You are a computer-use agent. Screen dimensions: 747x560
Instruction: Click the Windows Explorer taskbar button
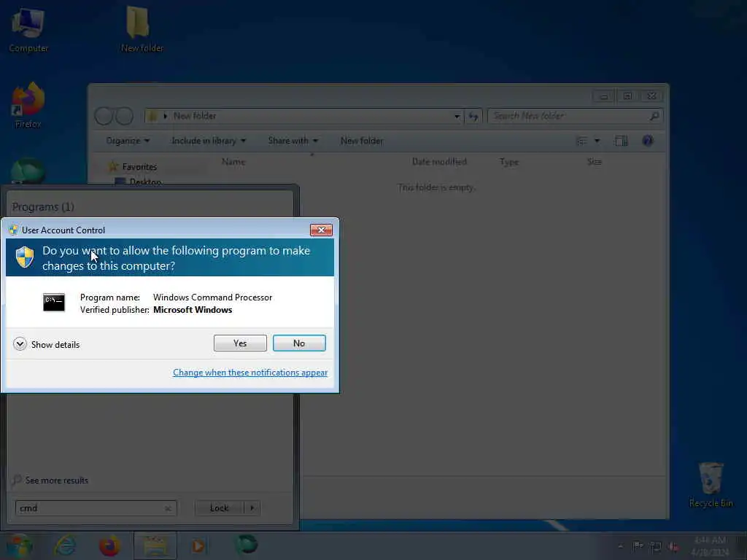click(155, 545)
